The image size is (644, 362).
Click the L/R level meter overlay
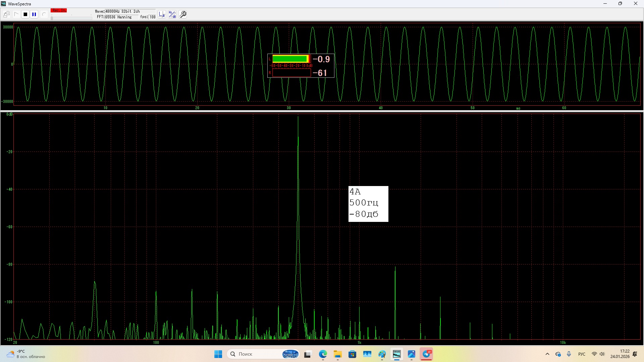coord(301,66)
